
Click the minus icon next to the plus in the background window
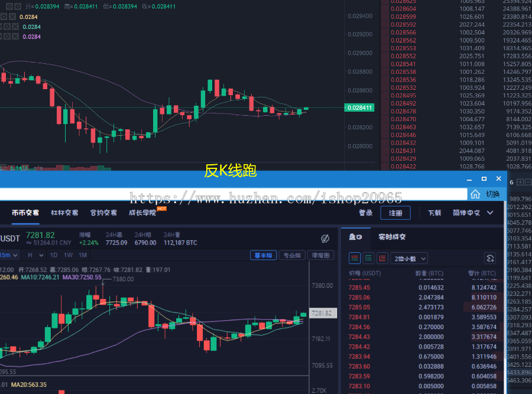pos(528,182)
